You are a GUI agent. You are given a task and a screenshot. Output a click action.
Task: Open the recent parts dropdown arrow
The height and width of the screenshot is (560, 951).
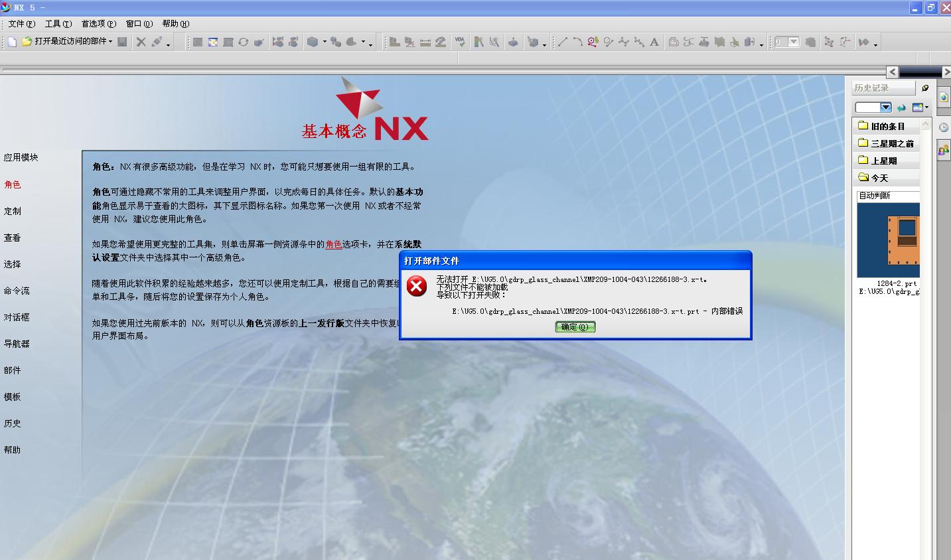[x=110, y=41]
